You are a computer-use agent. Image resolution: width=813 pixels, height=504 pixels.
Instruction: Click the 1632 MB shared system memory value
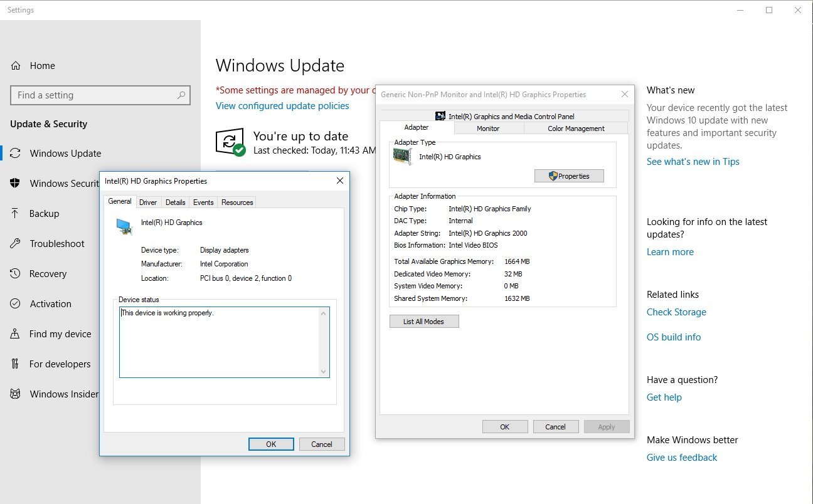click(518, 298)
